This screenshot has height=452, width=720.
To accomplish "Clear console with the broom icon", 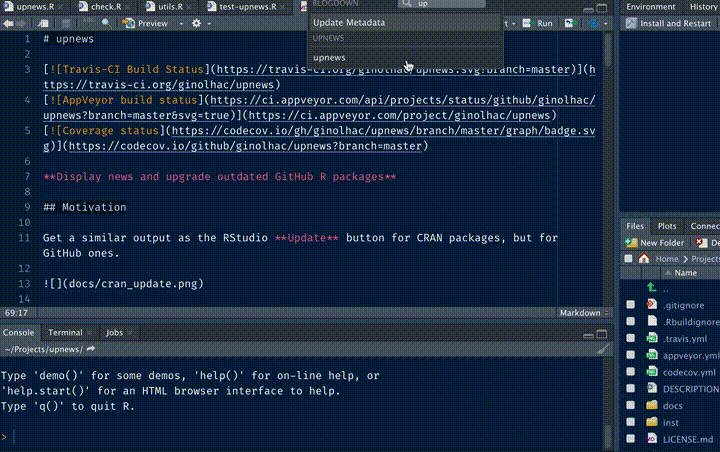I will pos(602,349).
